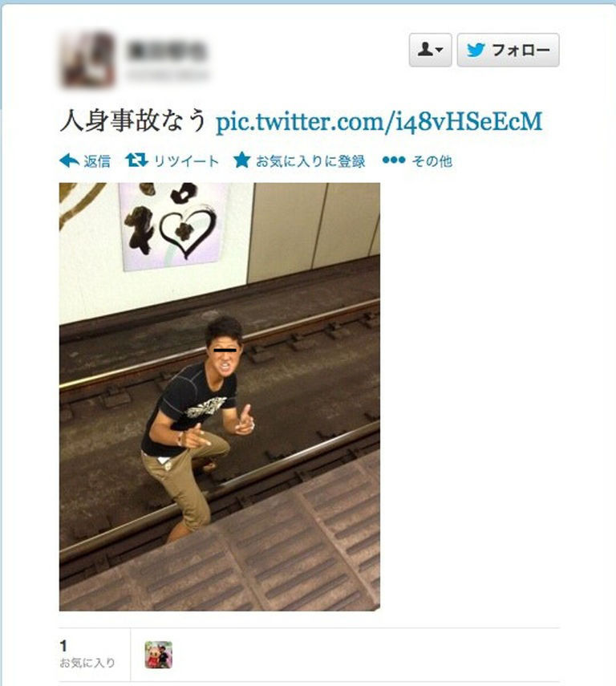616x686 pixels.
Task: Click the tweet text 人身事故なう
Action: (x=132, y=120)
